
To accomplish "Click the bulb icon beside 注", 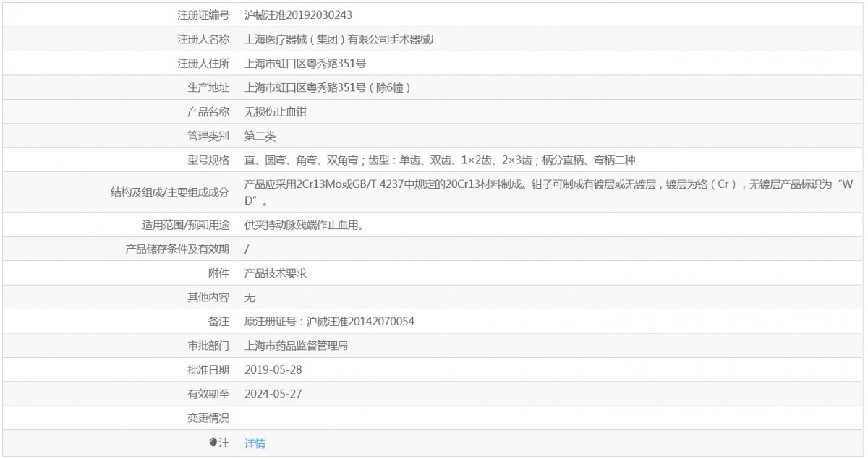I will (x=213, y=442).
